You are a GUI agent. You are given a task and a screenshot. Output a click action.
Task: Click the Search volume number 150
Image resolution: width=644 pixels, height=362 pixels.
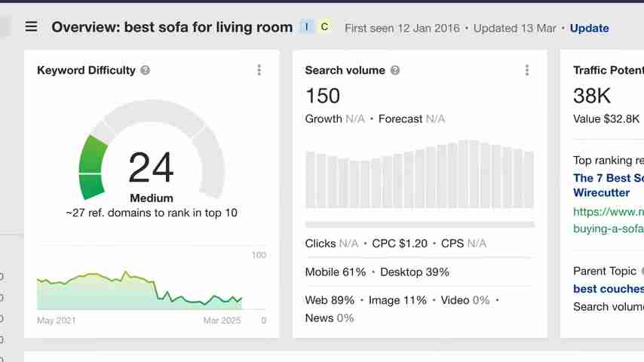point(323,96)
